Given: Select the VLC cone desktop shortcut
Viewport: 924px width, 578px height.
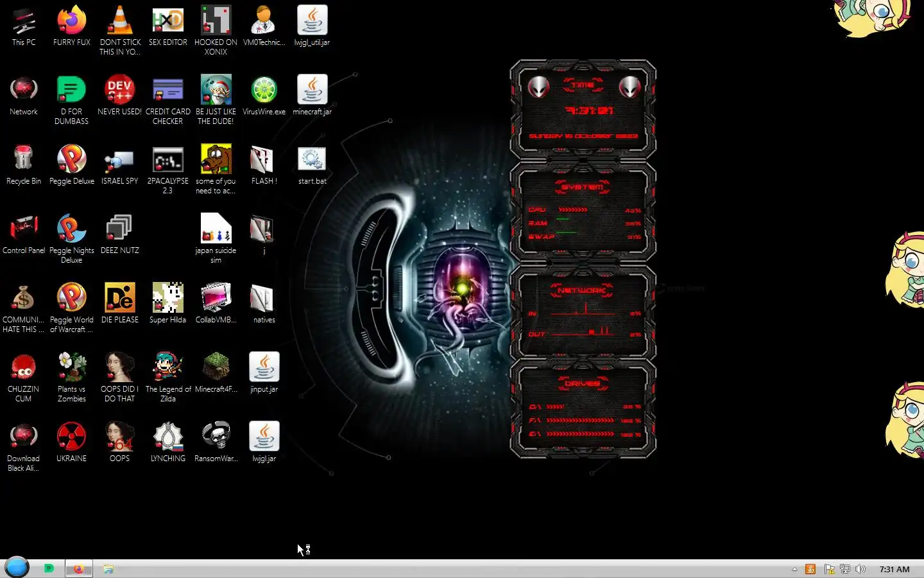Looking at the screenshot, I should pos(120,31).
